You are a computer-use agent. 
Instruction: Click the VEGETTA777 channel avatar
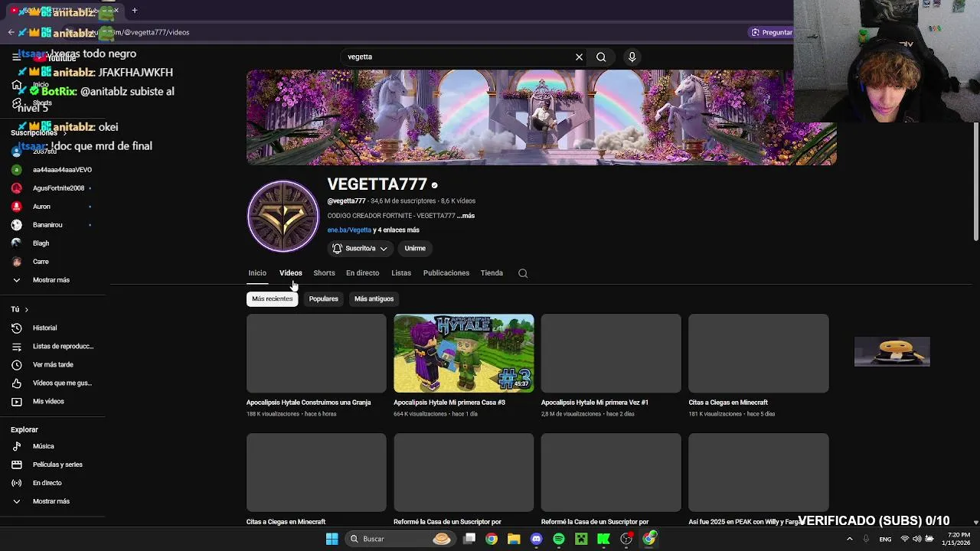pos(283,217)
